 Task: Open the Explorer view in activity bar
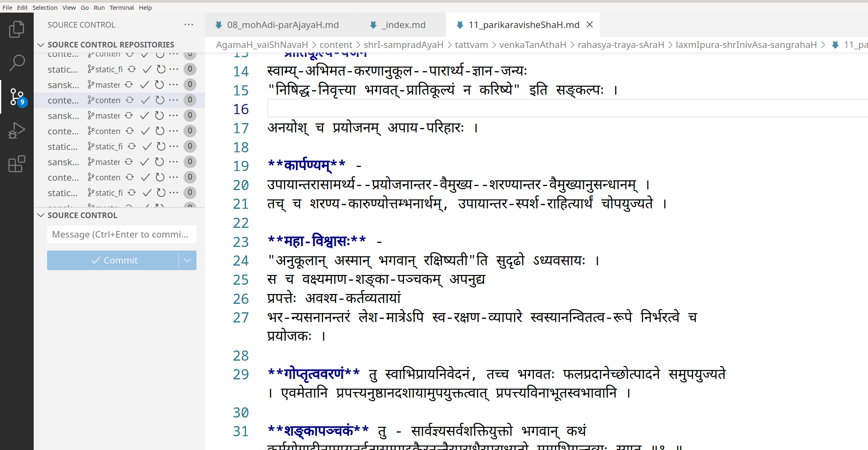click(x=17, y=29)
